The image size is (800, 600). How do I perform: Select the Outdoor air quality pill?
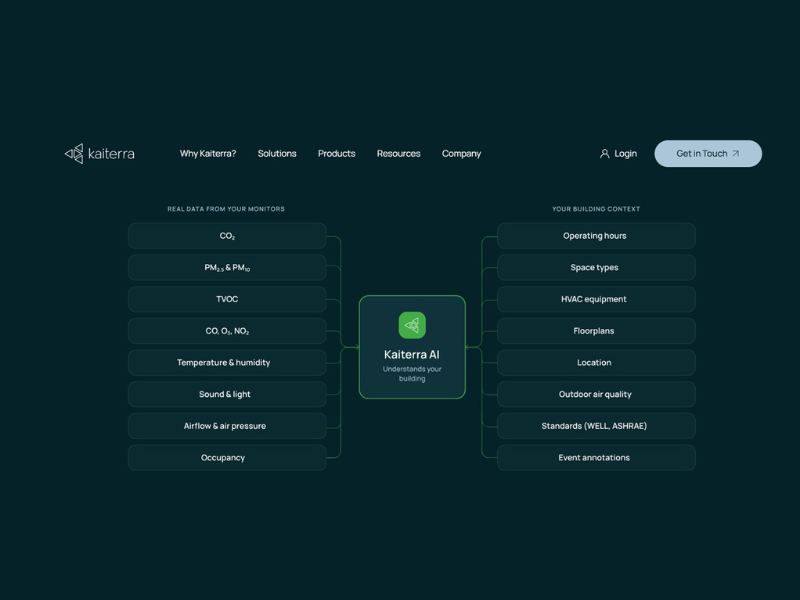596,394
